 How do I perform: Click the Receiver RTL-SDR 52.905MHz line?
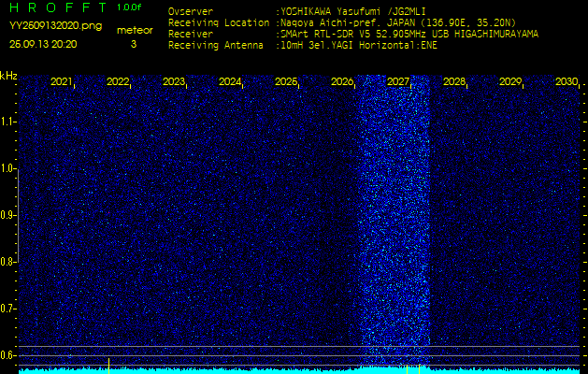click(353, 35)
